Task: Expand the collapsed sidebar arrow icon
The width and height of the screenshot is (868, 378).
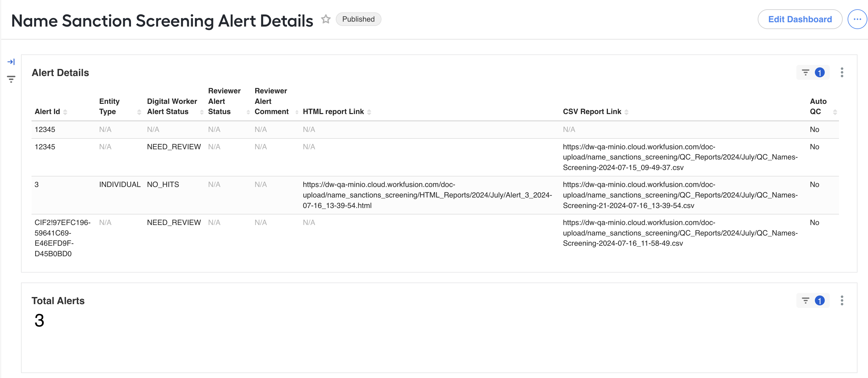Action: click(x=11, y=62)
